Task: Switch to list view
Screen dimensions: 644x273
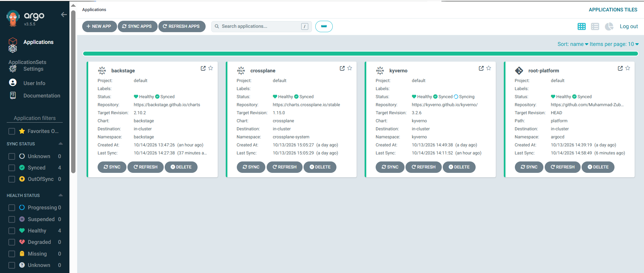Action: 595,26
